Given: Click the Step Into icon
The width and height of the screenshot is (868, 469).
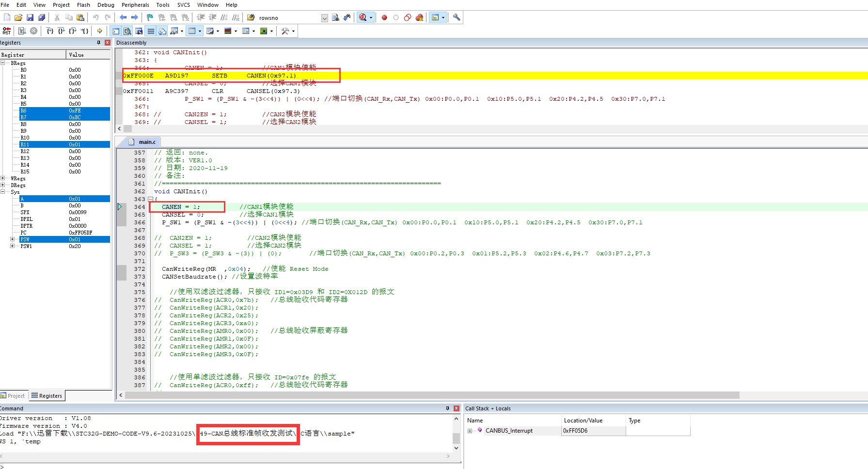Looking at the screenshot, I should (x=50, y=31).
